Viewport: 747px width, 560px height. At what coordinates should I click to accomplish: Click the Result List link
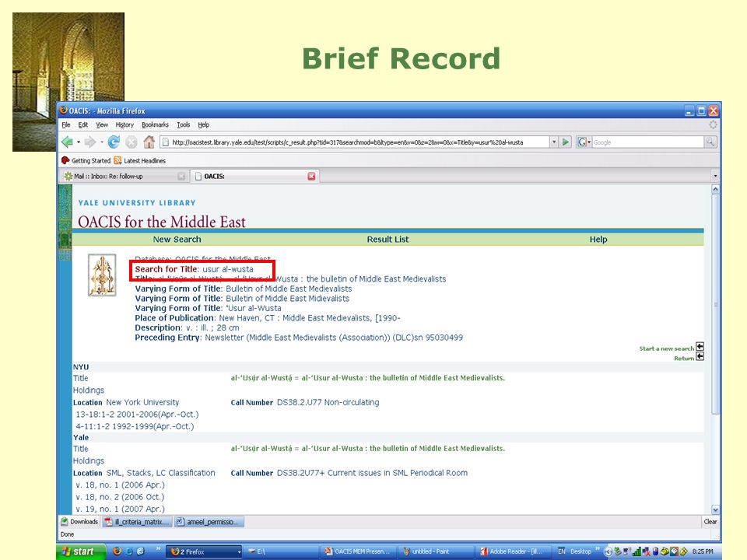[x=388, y=240]
